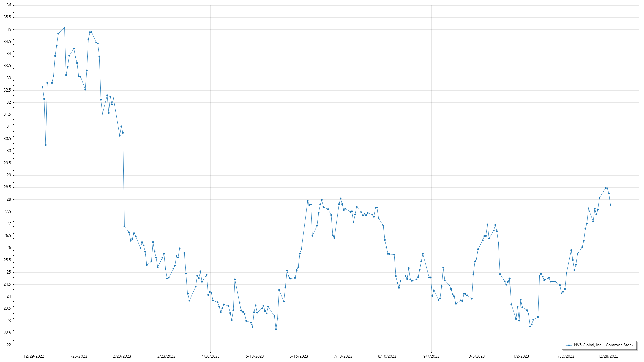Click the 28.5 y-axis value label

(x=7, y=187)
